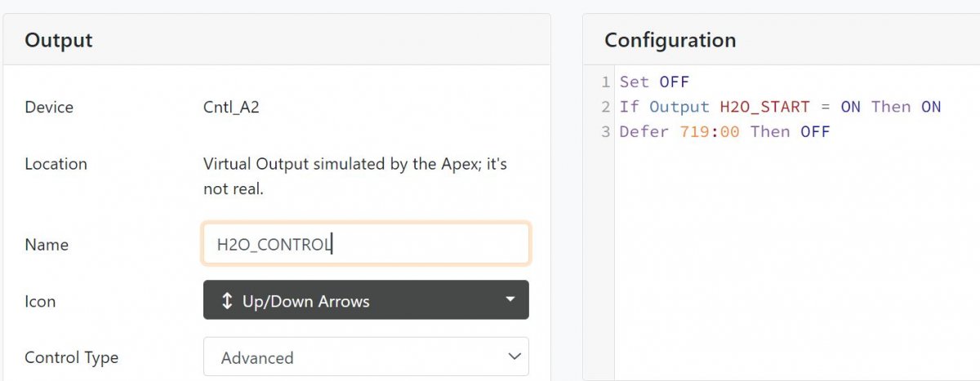Open the Icon dropdown caret
Screen dimensions: 980x381
(x=510, y=299)
